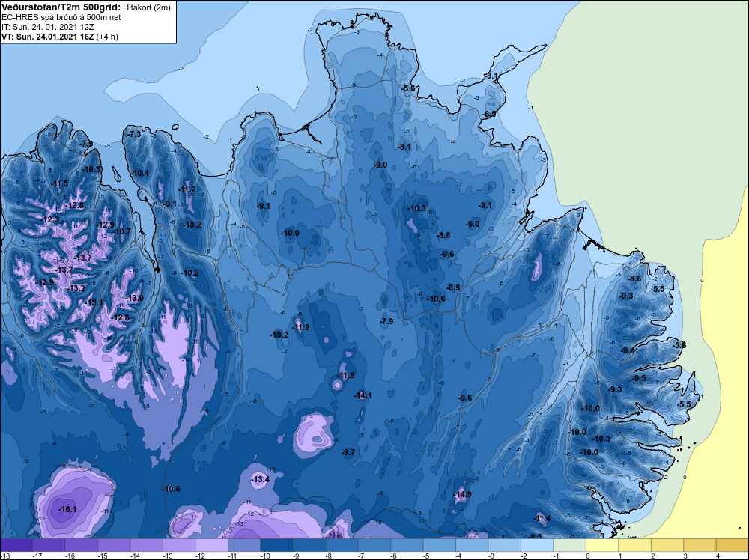Select the EC-HRES spá brúuð line
Screen dimensions: 749x560
(x=61, y=17)
